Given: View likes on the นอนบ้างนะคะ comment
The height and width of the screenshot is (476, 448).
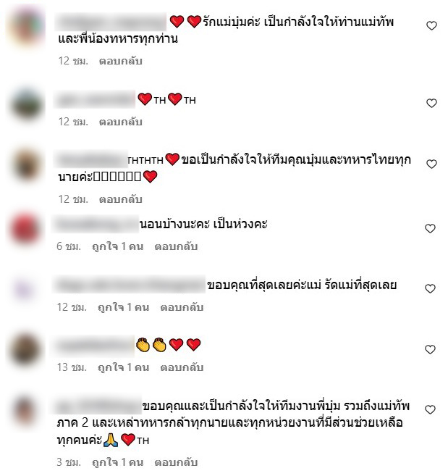Looking at the screenshot, I should point(118,246).
